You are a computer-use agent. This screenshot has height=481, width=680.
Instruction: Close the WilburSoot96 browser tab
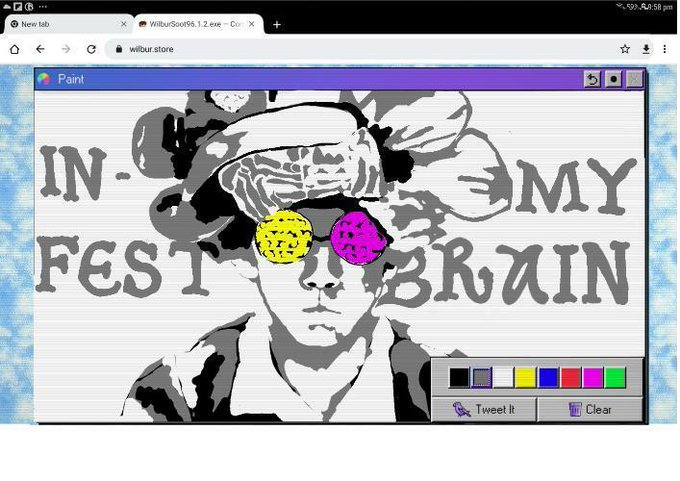(x=252, y=24)
